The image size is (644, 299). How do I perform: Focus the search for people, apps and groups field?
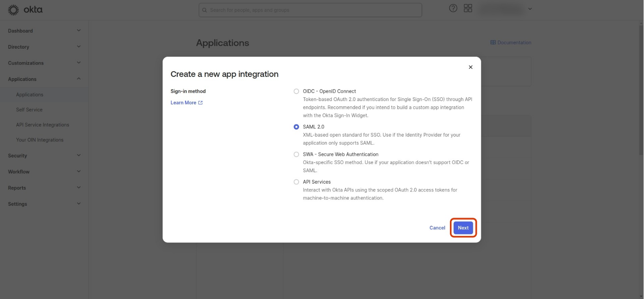(x=310, y=10)
